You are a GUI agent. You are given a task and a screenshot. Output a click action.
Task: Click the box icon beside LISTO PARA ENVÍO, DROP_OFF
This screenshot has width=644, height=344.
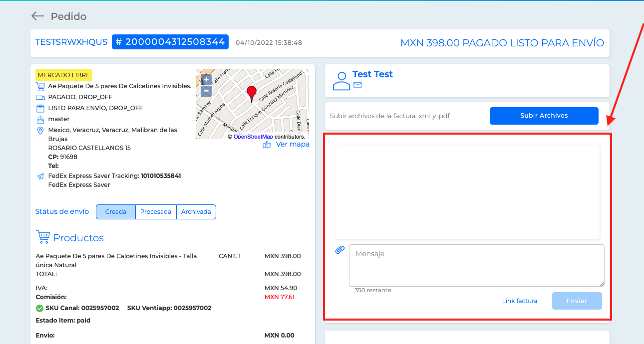(40, 108)
